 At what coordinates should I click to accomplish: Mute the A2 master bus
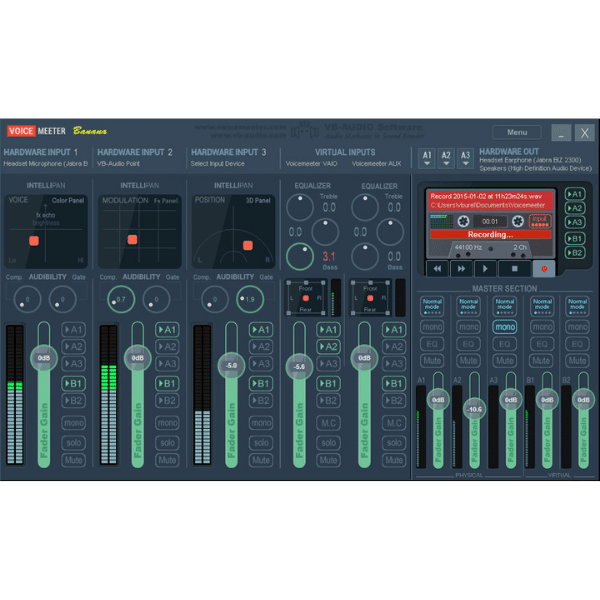tap(468, 360)
